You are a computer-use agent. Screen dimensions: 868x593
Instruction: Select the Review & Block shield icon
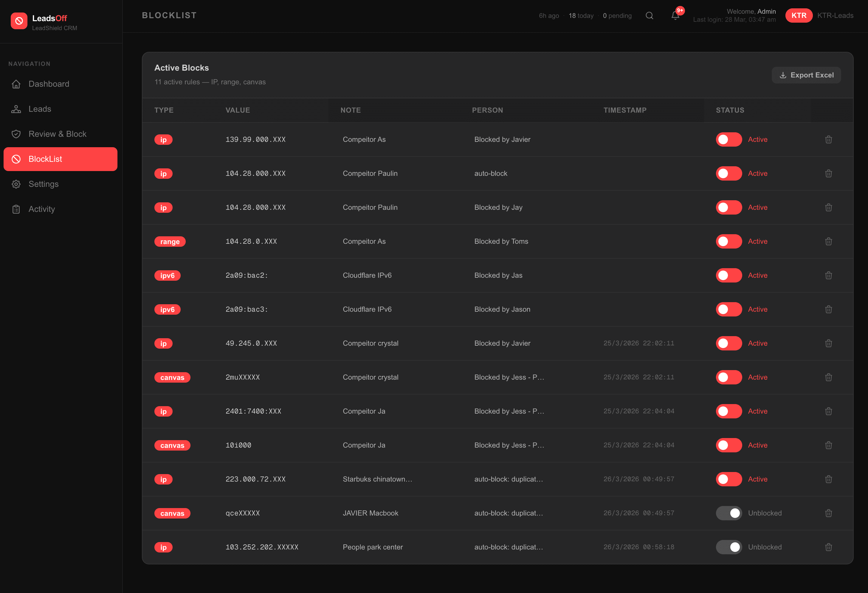(16, 134)
